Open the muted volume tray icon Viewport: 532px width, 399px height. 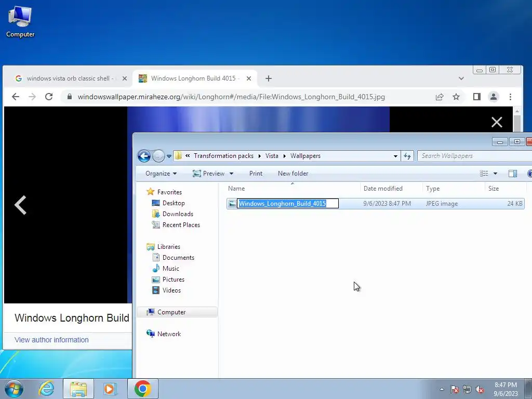coord(480,389)
